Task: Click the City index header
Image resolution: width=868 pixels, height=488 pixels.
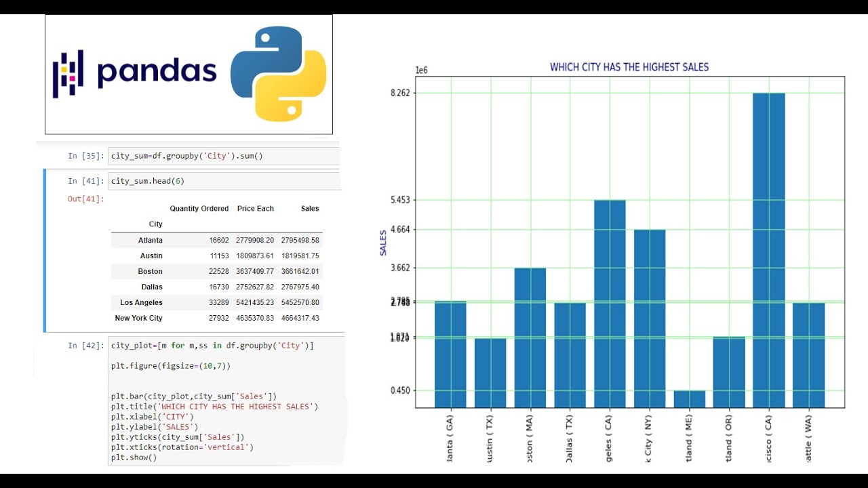Action: 155,224
